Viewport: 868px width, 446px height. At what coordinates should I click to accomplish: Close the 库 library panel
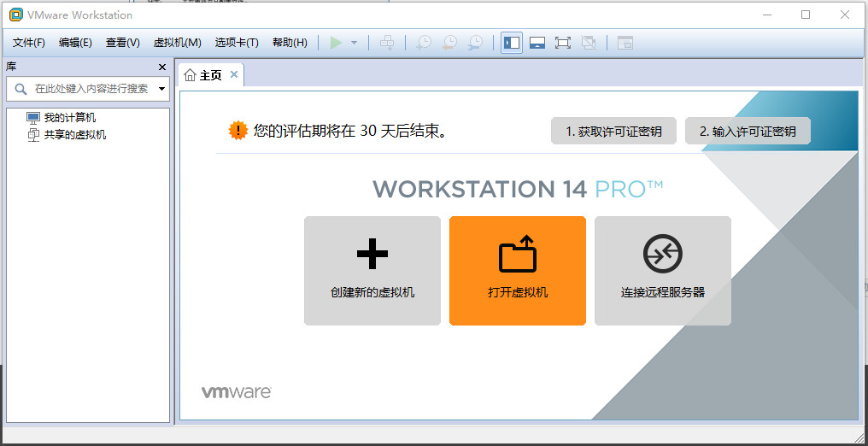[162, 67]
